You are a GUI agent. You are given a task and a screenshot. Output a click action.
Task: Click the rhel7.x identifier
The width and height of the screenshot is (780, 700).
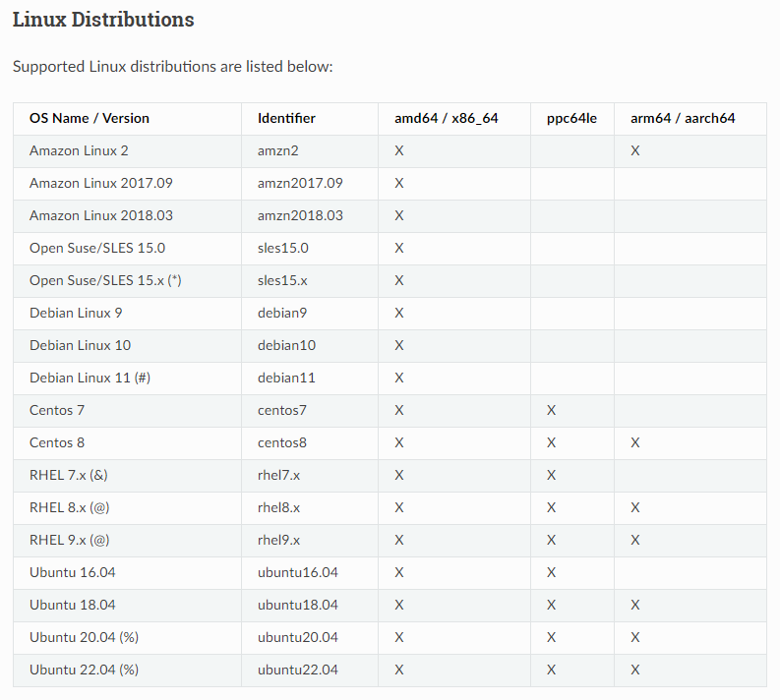pos(278,475)
